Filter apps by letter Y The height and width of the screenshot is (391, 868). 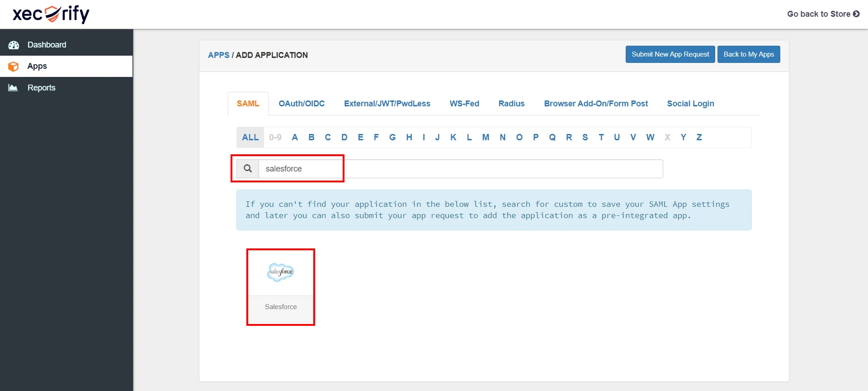[684, 137]
